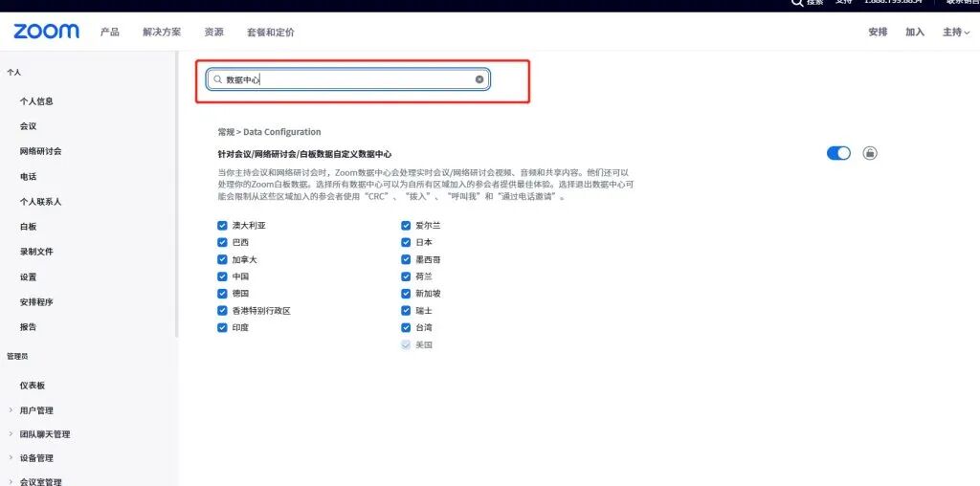Open the 主持 dropdown
The height and width of the screenshot is (486, 980).
[x=956, y=32]
